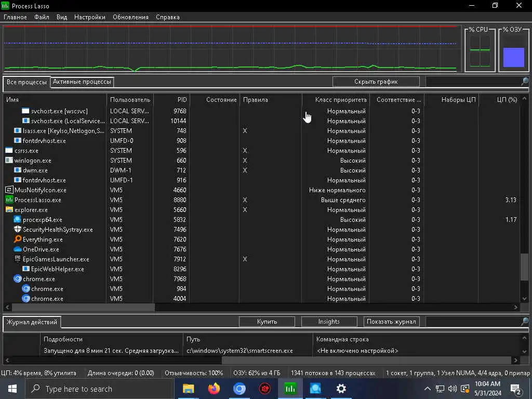The width and height of the screenshot is (532, 399).
Task: Click the % CPU meter
Action: pyautogui.click(x=480, y=49)
